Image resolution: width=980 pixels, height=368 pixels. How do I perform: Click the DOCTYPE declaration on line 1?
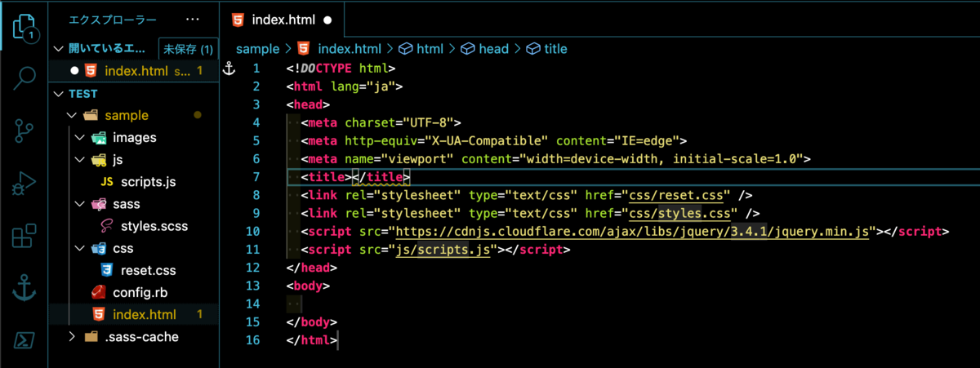coord(341,69)
